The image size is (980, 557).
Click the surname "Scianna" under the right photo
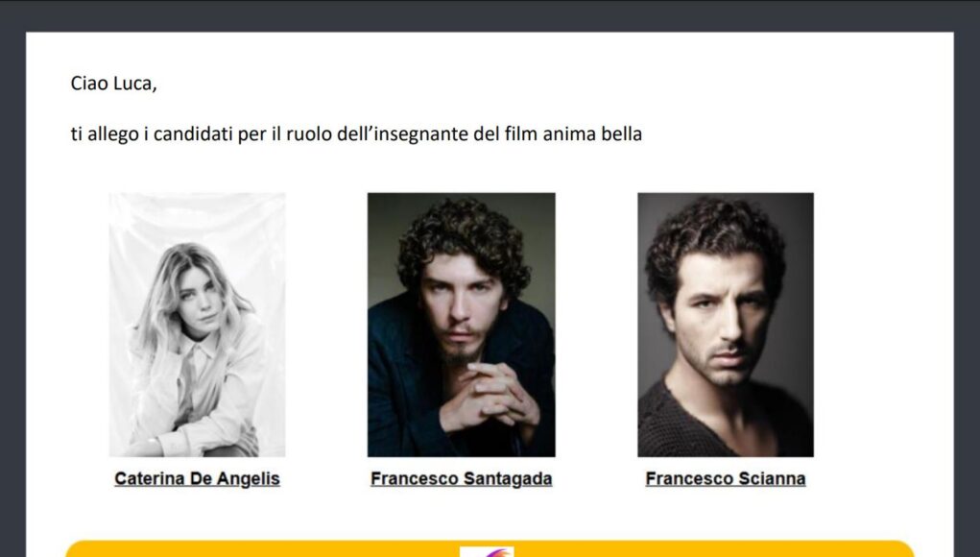772,478
